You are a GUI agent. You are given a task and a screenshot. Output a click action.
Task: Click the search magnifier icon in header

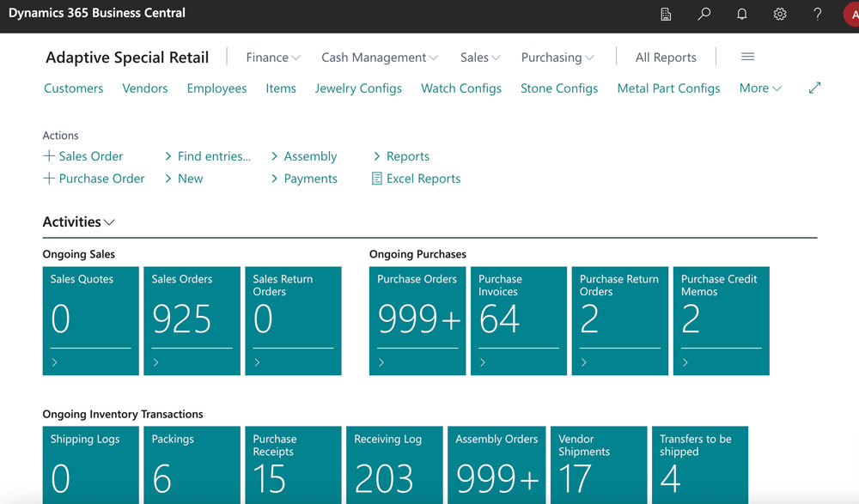pos(704,14)
